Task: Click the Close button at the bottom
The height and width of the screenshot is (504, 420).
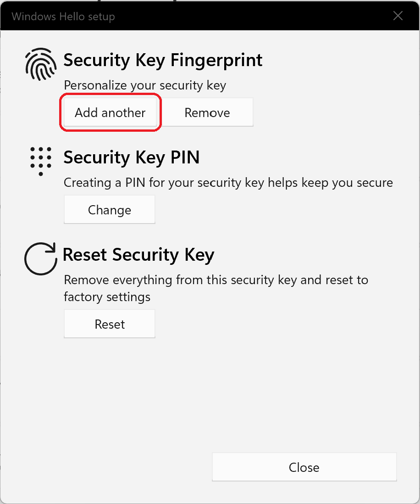Action: click(304, 467)
